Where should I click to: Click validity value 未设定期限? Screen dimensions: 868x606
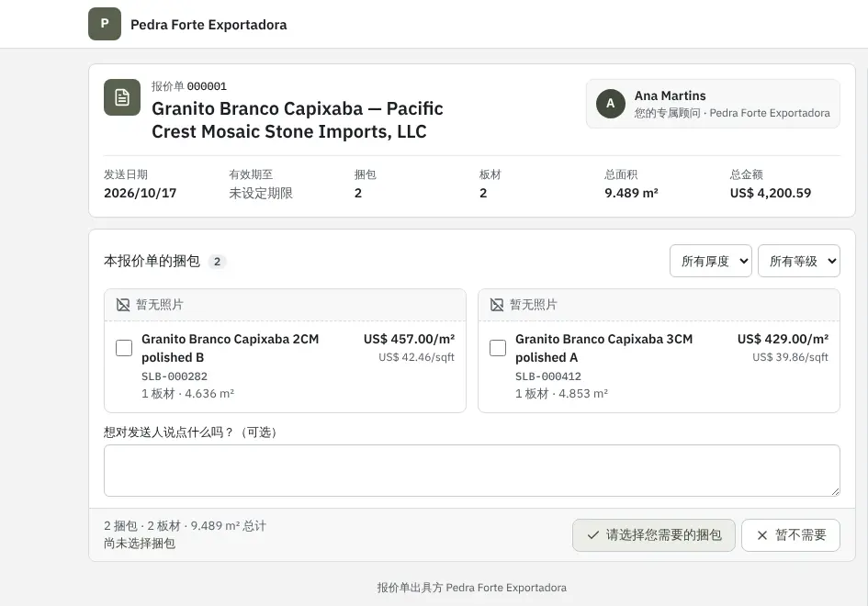(x=261, y=193)
